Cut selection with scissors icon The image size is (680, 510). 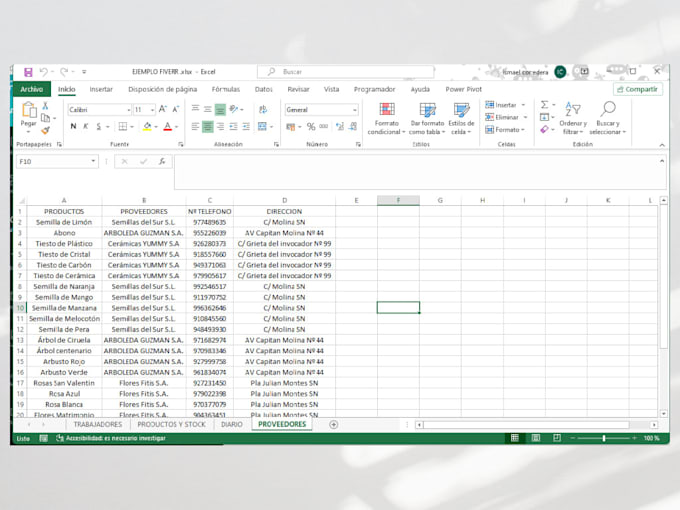pyautogui.click(x=45, y=106)
